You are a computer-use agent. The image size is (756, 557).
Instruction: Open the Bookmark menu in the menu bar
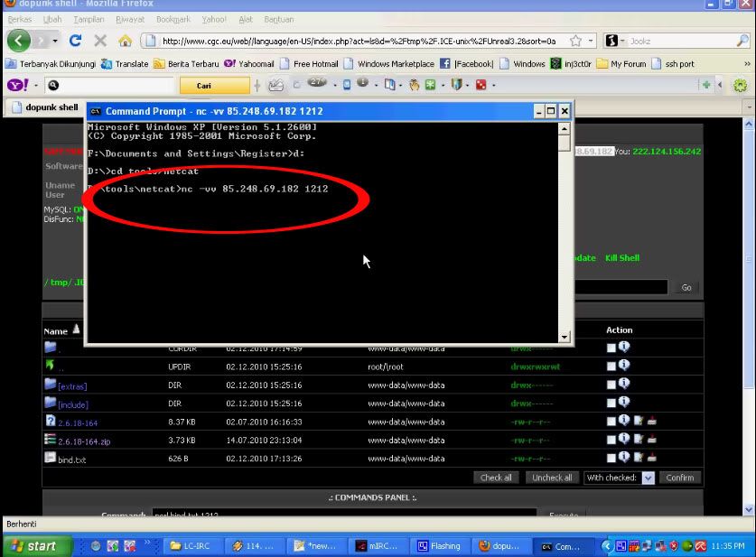coord(173,18)
